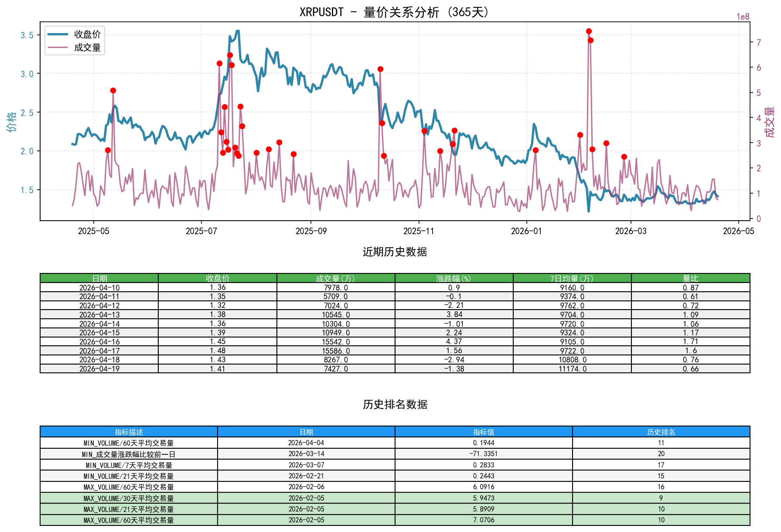Viewport: 781px width, 532px height.
Task: Click the 2.0 price axis tick
Action: pos(27,151)
